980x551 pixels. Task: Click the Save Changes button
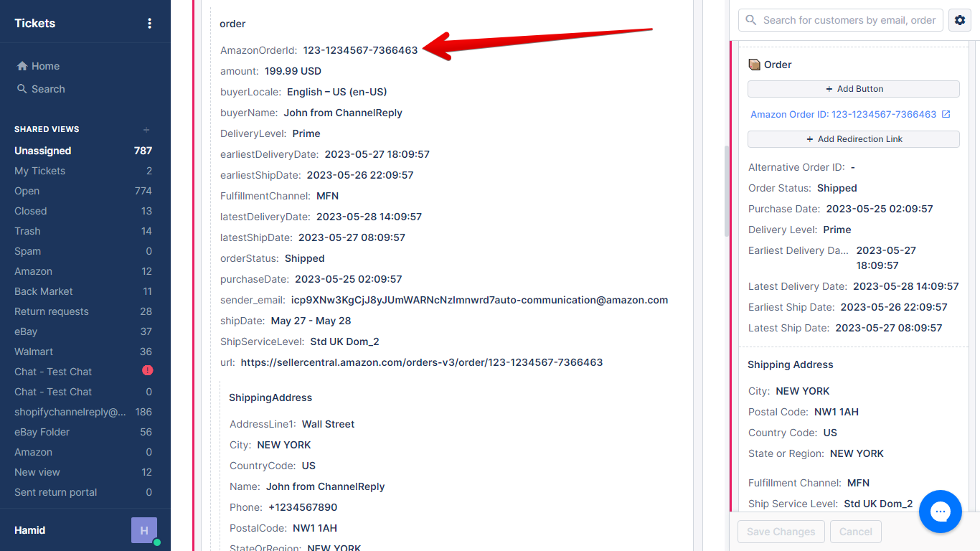pos(781,532)
